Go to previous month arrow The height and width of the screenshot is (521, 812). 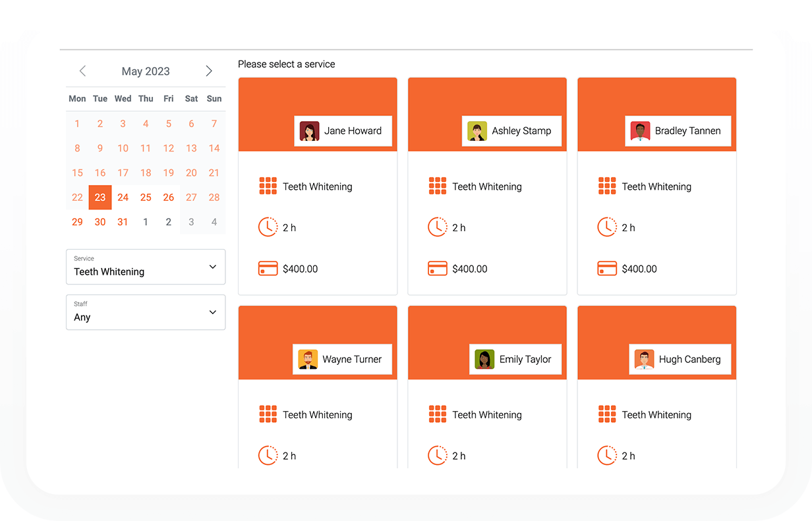(82, 71)
